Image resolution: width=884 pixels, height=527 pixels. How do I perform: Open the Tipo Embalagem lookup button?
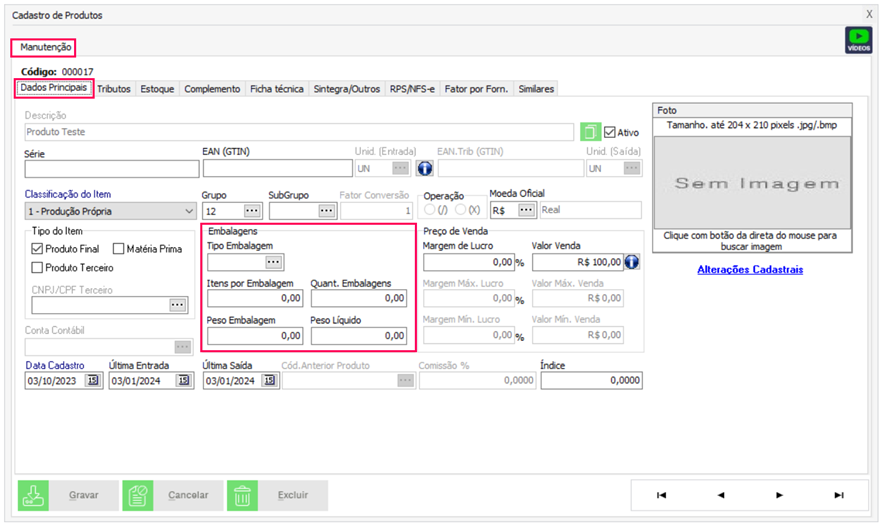click(x=273, y=262)
